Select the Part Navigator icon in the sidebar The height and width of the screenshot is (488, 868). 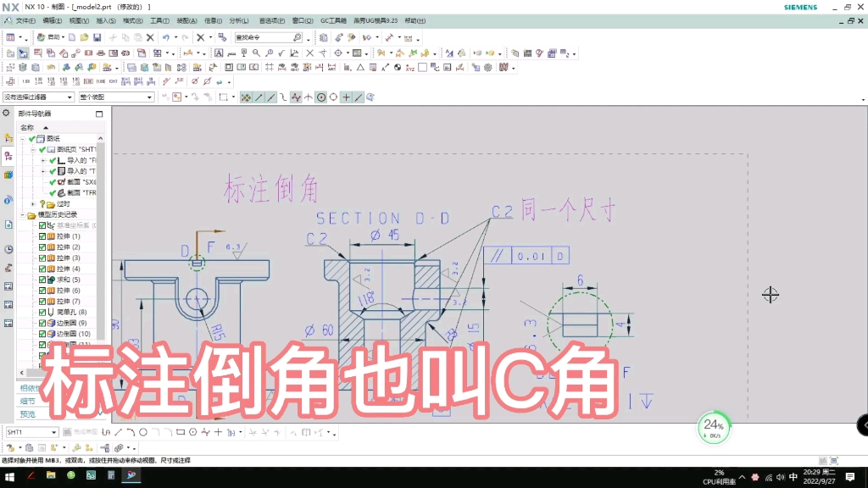coord(8,154)
